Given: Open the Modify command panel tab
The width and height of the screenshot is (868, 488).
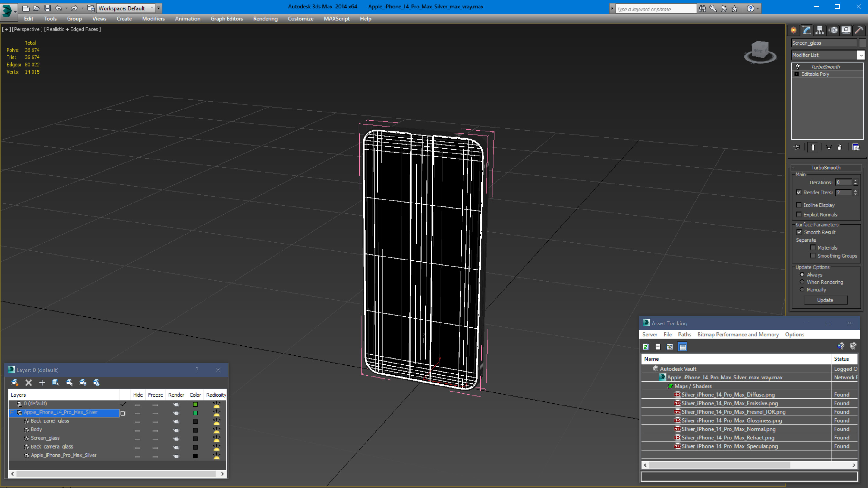Looking at the screenshot, I should [x=807, y=30].
